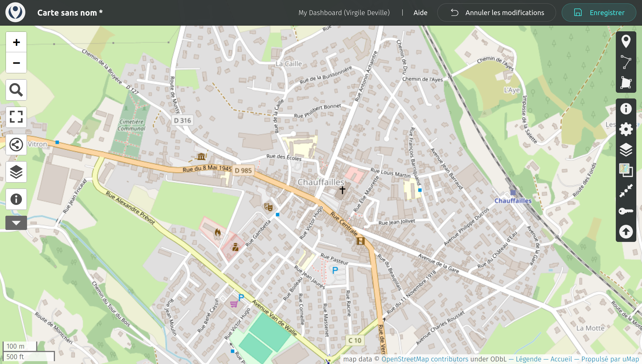Click the parking P near Rue Pasteur
This screenshot has width=642, height=364.
335,270
